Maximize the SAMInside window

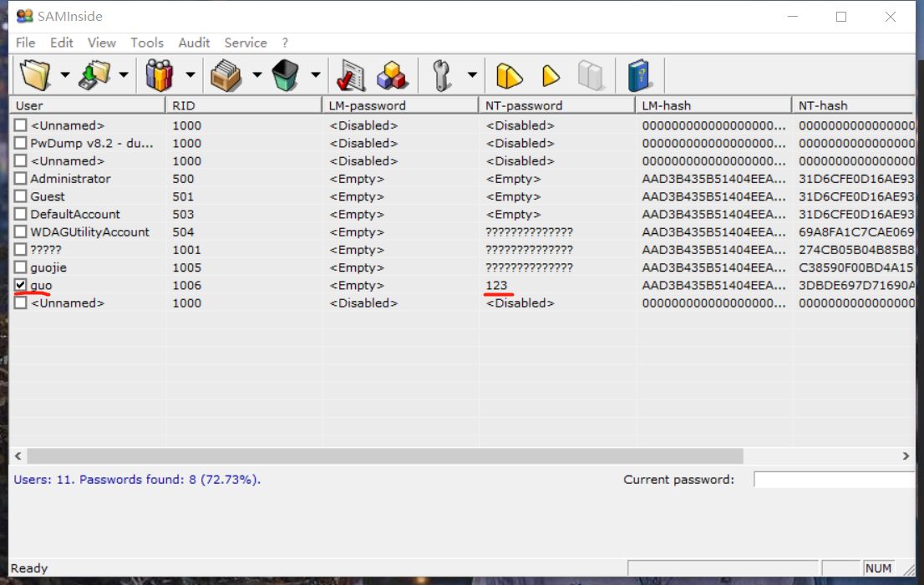(841, 17)
